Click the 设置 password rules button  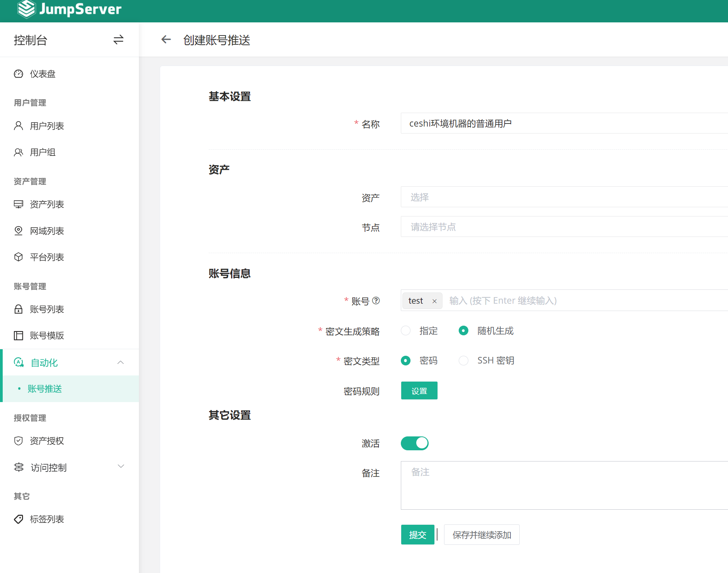click(x=419, y=391)
